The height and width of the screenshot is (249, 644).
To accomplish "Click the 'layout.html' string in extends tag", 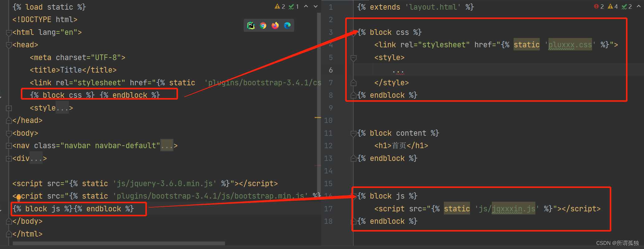I will tap(433, 7).
